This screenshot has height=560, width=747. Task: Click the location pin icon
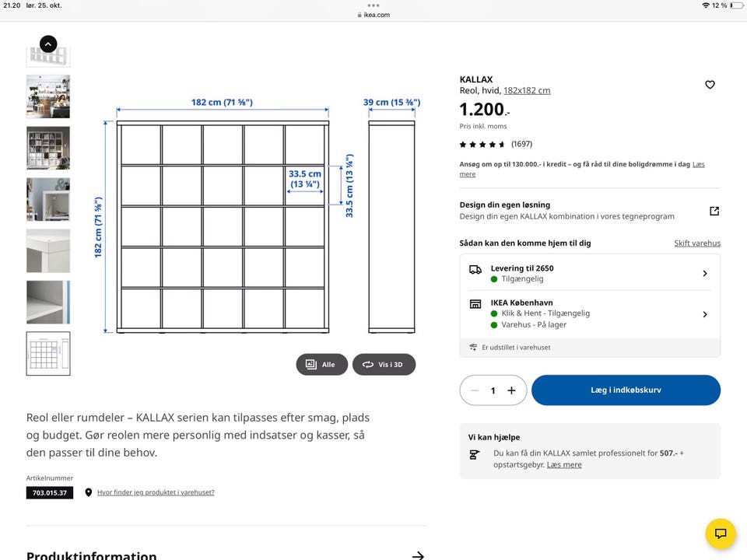tap(89, 492)
